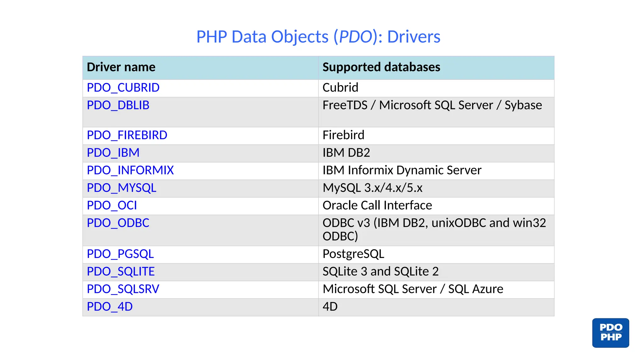This screenshot has width=644, height=362.
Task: Open the PDO_FIREBIRD driver link
Action: pos(127,135)
